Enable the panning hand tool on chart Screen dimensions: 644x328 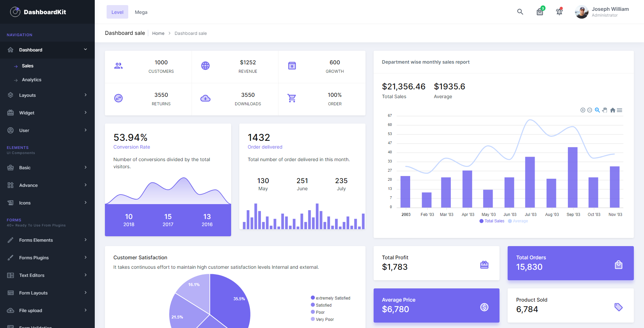(605, 110)
